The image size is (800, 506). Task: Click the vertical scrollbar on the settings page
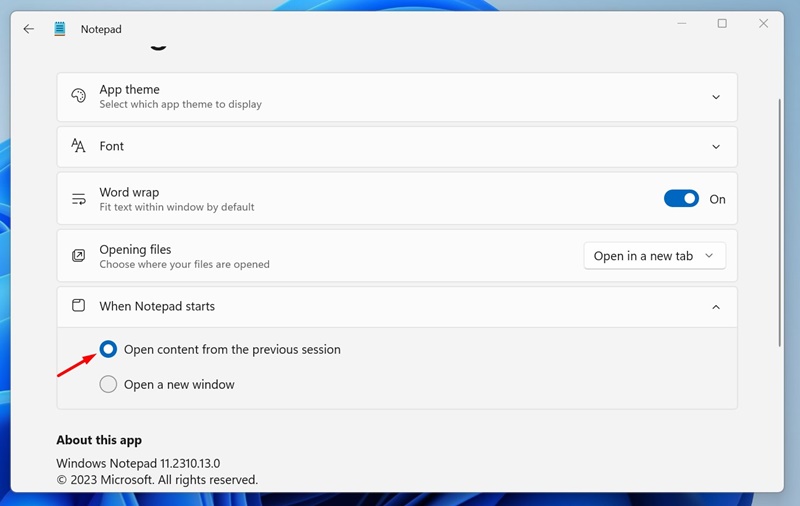pyautogui.click(x=779, y=223)
